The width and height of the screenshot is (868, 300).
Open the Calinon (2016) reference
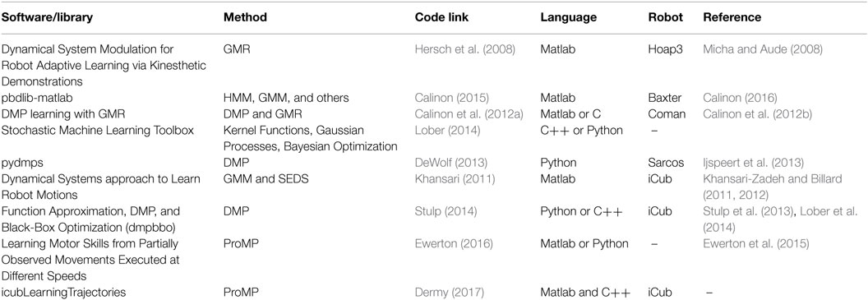point(740,98)
